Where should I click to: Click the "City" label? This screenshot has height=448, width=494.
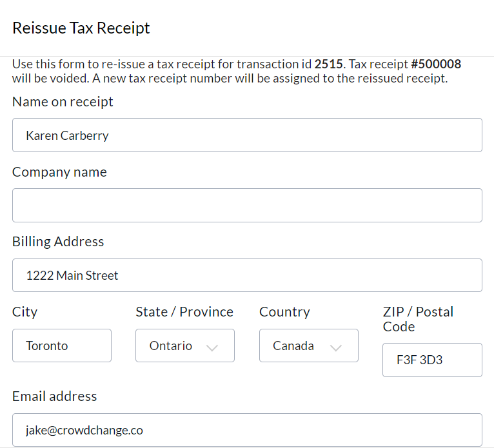(x=25, y=312)
